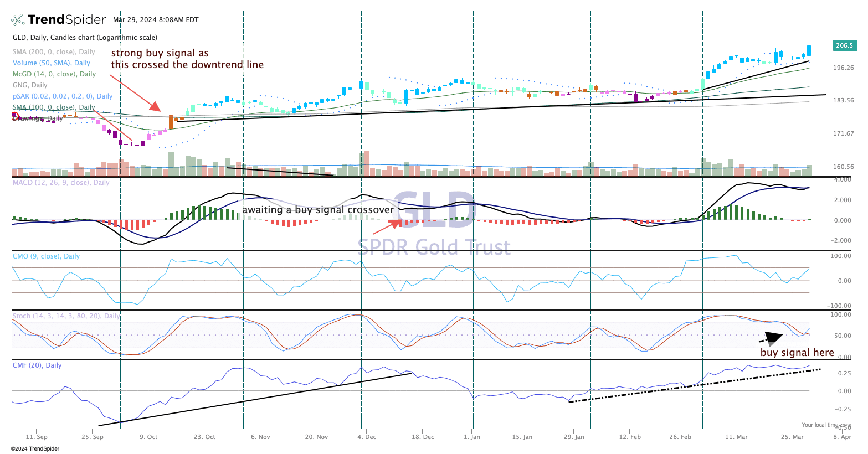Viewport: 868px width, 454px height.
Task: Click the 25. Sep date on time axis
Action: pyautogui.click(x=93, y=437)
